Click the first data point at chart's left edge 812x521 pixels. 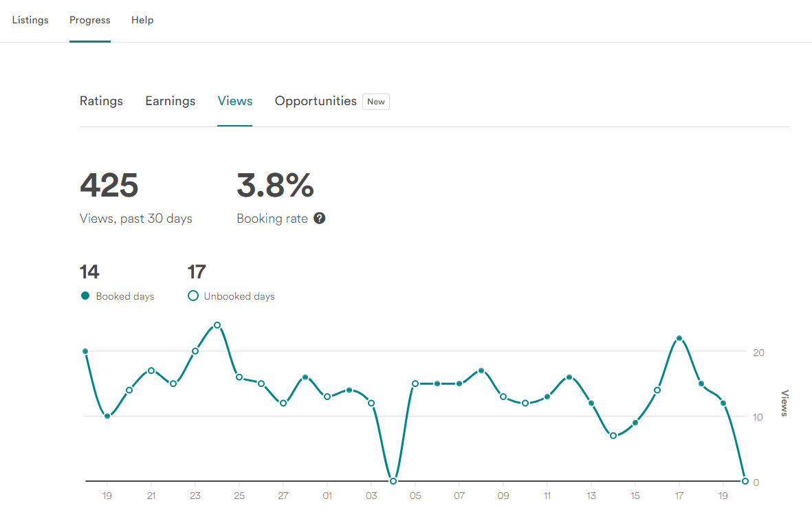tap(85, 351)
